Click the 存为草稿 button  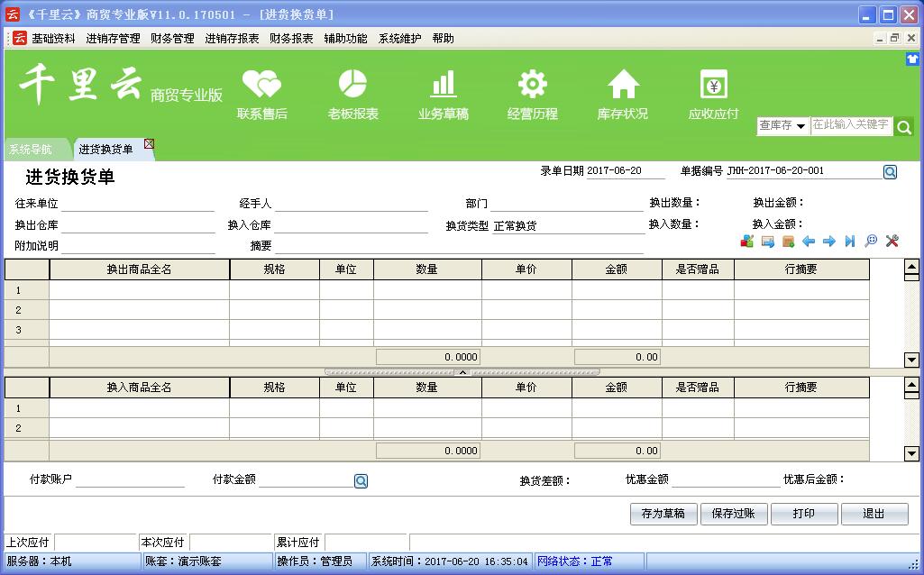(x=663, y=514)
